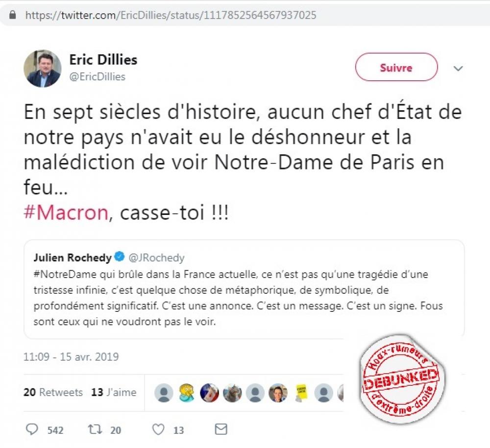490x448 pixels.
Task: Open Eric Dillies profile picture
Action: tap(43, 68)
